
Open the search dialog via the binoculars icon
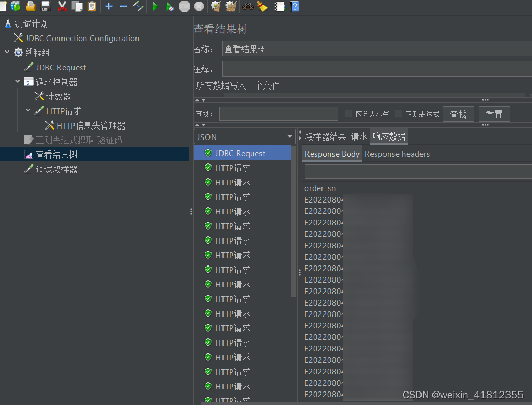(249, 6)
